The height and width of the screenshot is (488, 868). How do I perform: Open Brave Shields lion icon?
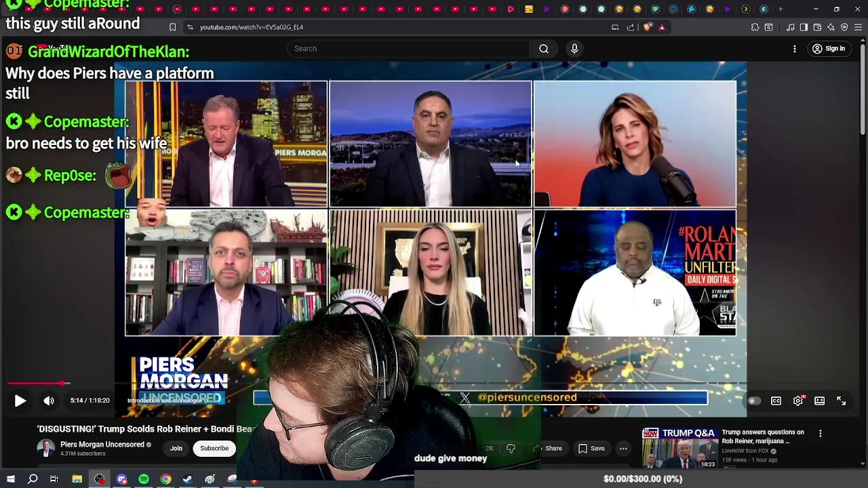(x=647, y=27)
